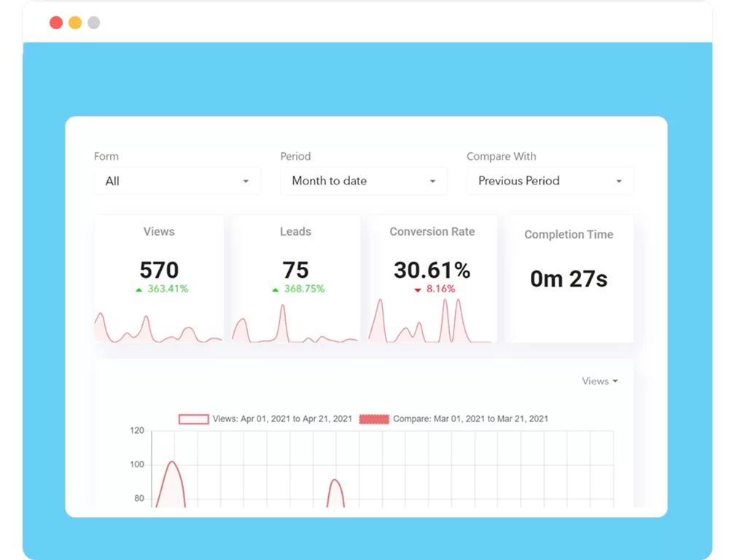Click the first peak in the main chart
This screenshot has height=560, width=735.
point(172,462)
